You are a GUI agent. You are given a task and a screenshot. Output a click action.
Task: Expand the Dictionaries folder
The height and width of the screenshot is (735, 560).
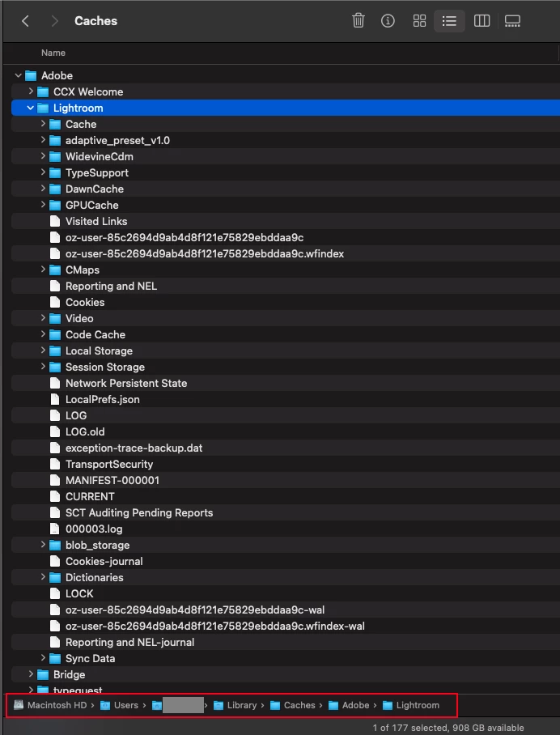click(x=43, y=576)
